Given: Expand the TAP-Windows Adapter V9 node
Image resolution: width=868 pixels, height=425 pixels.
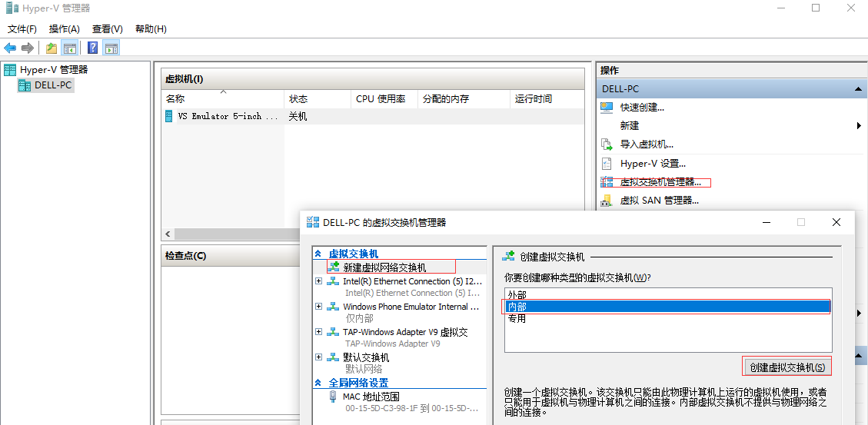Looking at the screenshot, I should [x=318, y=332].
